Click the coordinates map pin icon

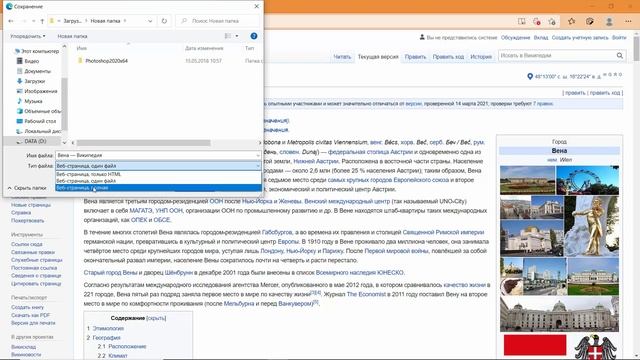(x=530, y=76)
